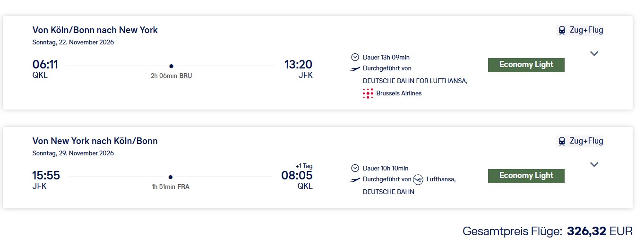Click the total price 326,32 EUR
This screenshot has height=246, width=644.
tap(599, 231)
